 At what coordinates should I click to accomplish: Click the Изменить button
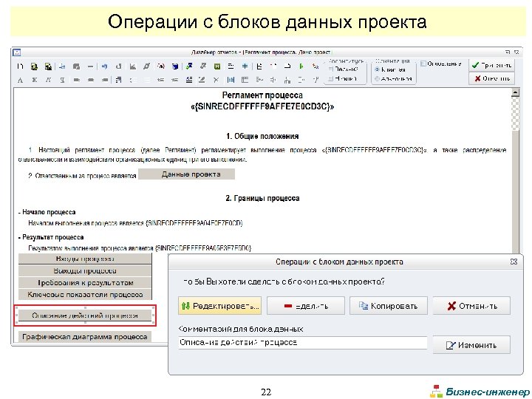[471, 345]
